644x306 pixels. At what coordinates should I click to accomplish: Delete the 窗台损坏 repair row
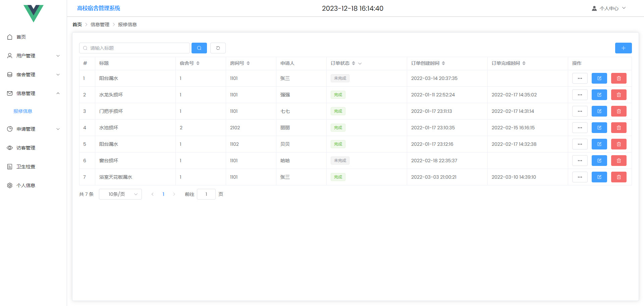tap(619, 161)
